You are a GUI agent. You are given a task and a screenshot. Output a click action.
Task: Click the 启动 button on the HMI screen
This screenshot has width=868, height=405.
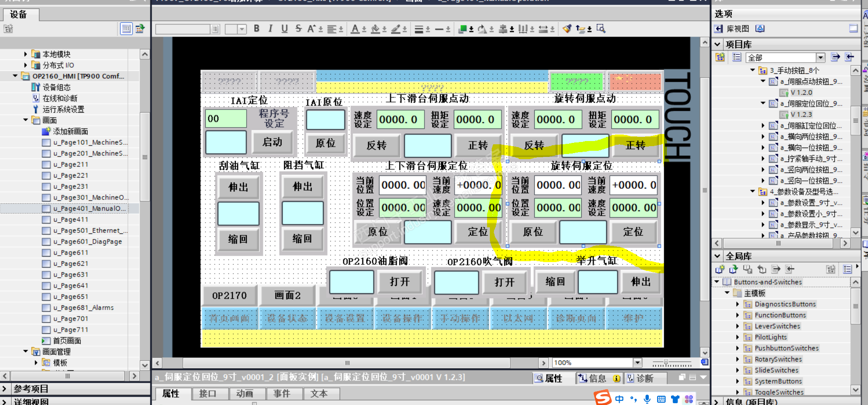click(272, 142)
